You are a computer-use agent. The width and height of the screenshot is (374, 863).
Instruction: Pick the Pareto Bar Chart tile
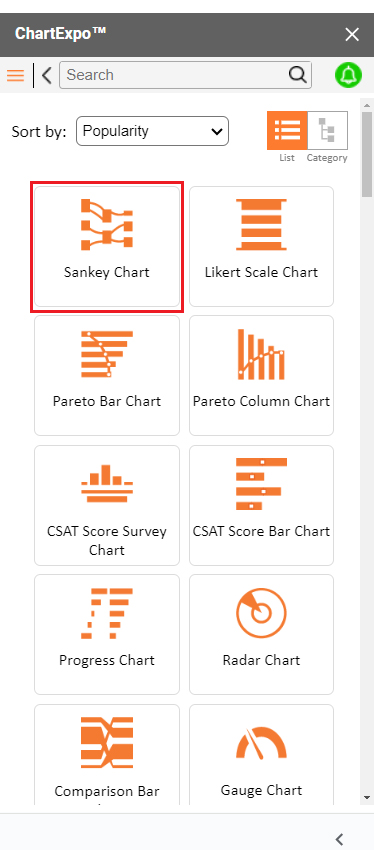pos(107,375)
